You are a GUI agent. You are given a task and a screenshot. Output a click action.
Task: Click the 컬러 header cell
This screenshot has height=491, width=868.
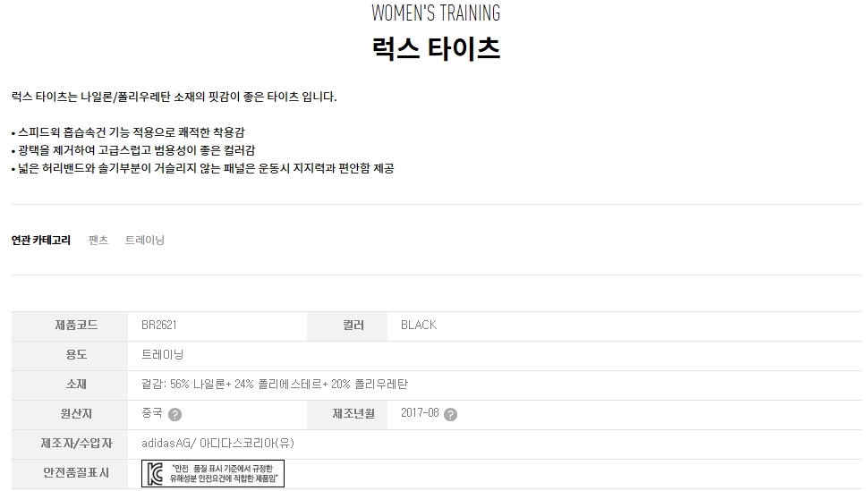coord(347,326)
